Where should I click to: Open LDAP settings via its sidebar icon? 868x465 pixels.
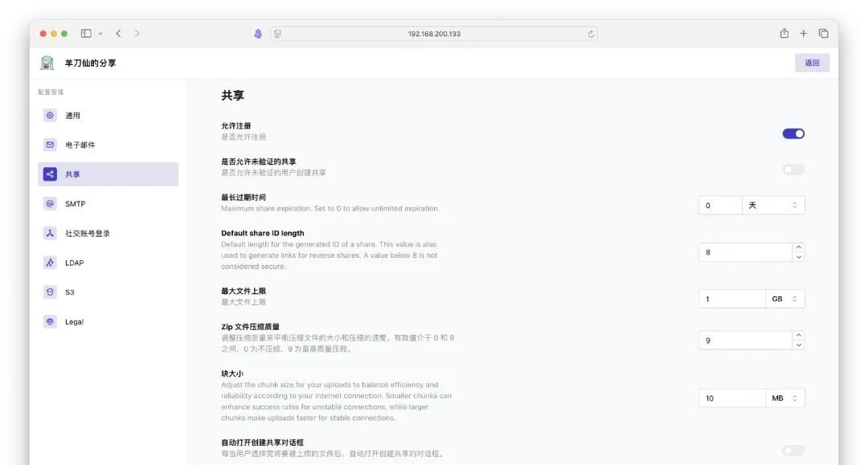point(50,262)
